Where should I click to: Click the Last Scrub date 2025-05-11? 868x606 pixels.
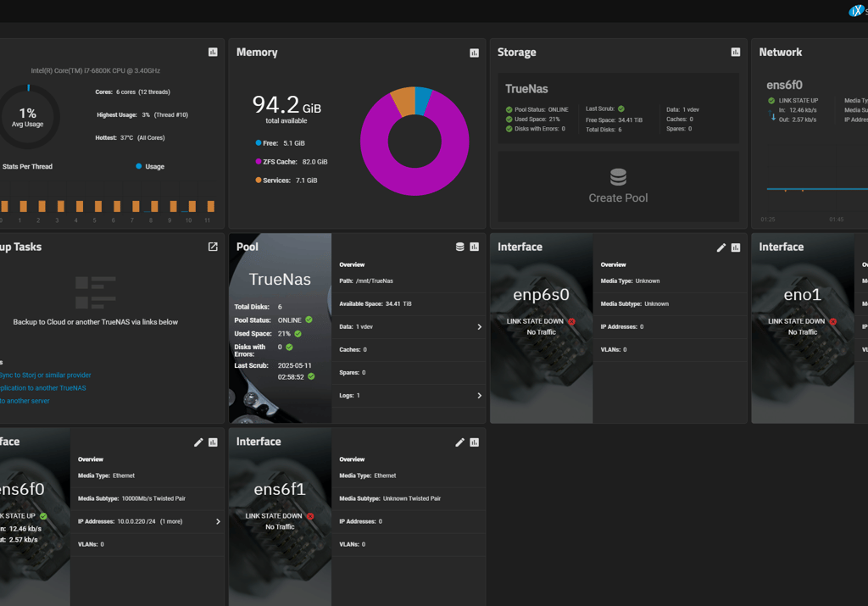[294, 366]
